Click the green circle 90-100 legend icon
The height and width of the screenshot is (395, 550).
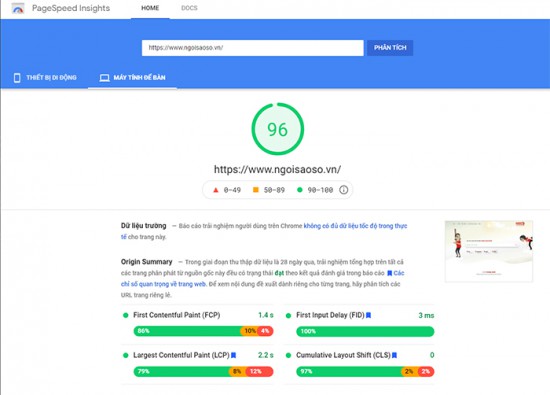[300, 190]
